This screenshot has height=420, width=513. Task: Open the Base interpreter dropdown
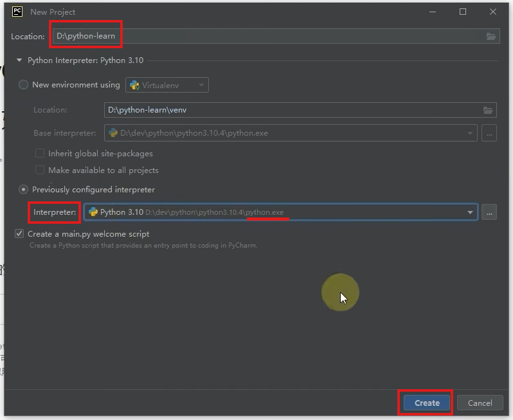[291, 133]
